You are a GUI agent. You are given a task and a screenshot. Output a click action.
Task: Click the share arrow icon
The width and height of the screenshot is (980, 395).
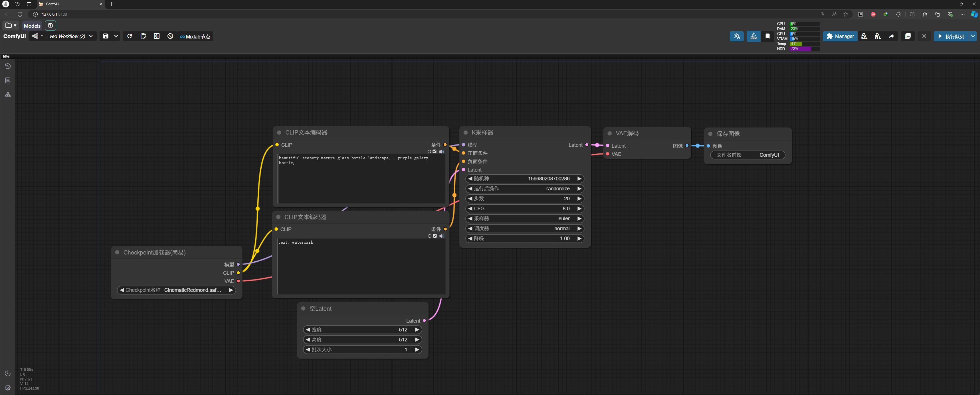pyautogui.click(x=891, y=36)
